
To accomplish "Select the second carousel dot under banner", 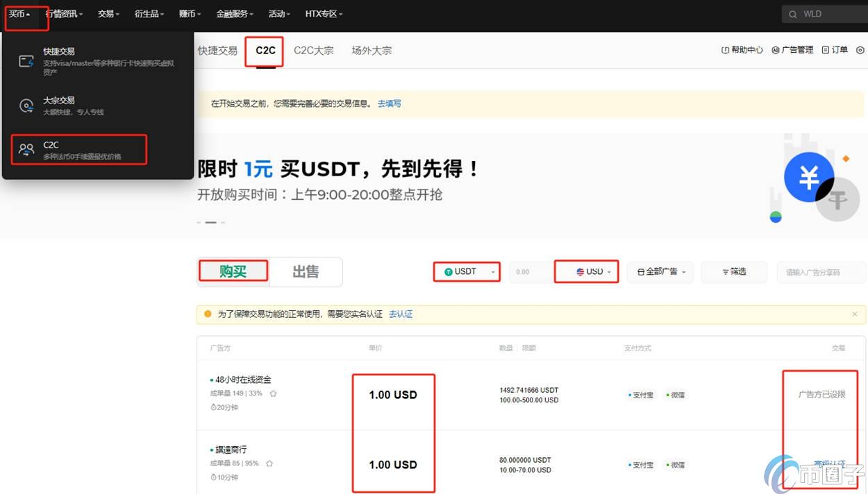I will coord(210,222).
